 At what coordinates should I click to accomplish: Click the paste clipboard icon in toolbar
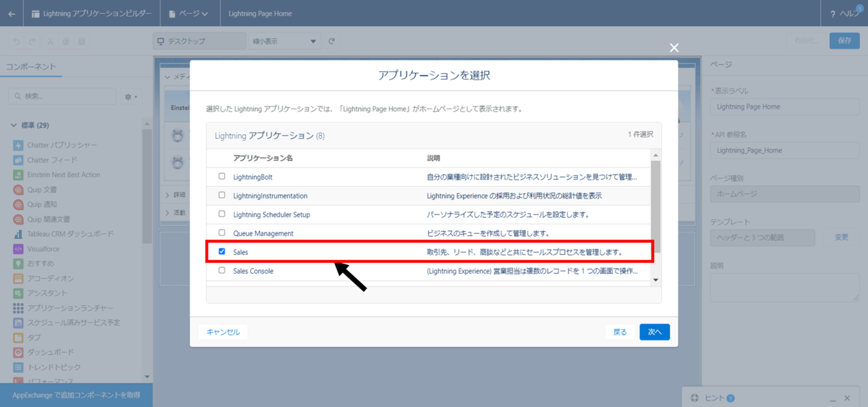[x=82, y=41]
